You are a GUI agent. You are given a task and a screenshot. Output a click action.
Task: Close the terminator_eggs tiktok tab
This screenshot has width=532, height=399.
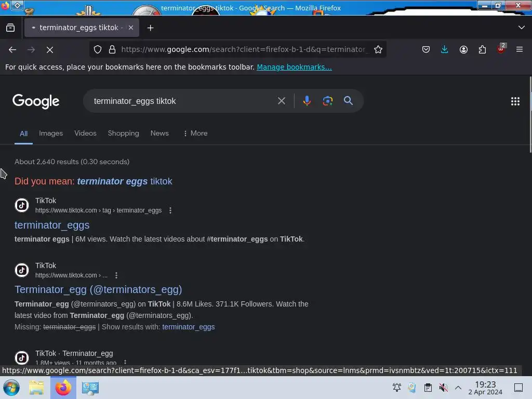click(131, 28)
